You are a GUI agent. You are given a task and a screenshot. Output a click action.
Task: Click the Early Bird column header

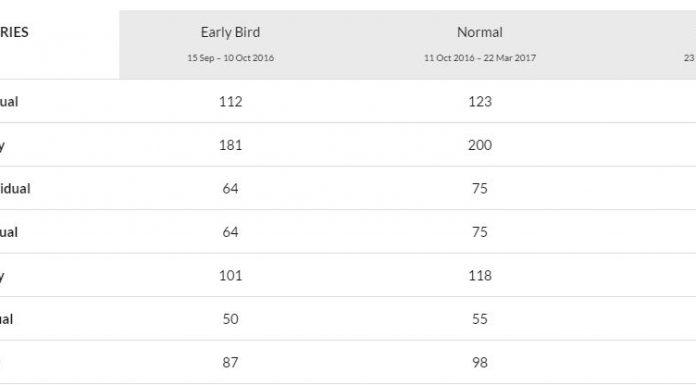click(230, 32)
